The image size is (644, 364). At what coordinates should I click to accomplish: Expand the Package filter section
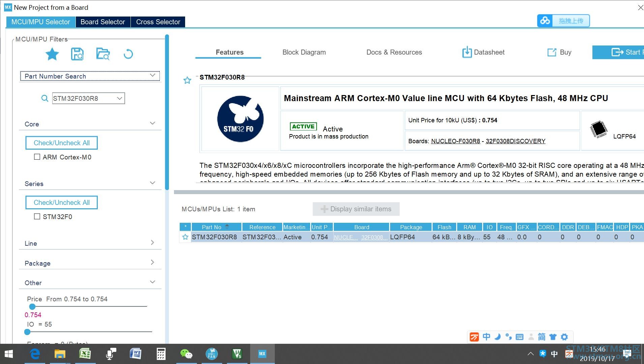click(153, 262)
